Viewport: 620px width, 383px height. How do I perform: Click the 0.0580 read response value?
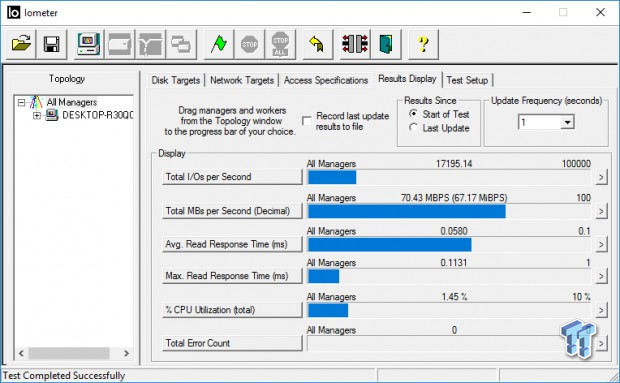pos(454,231)
